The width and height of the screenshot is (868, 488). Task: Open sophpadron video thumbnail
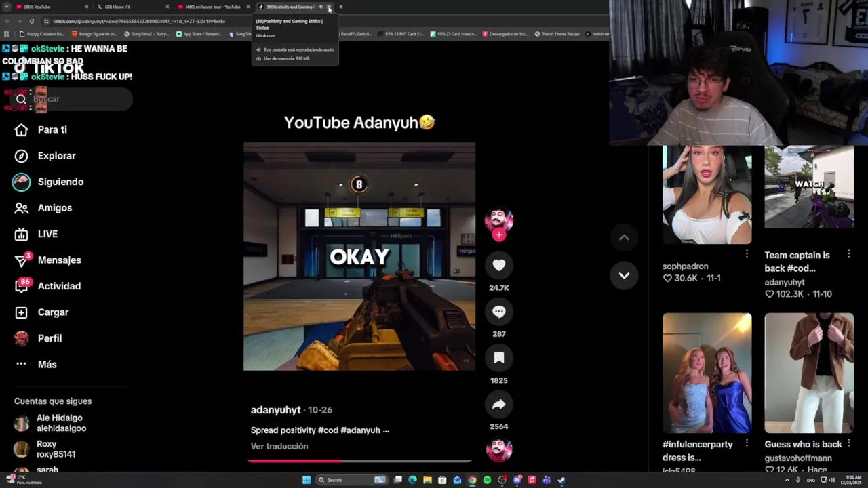(707, 195)
